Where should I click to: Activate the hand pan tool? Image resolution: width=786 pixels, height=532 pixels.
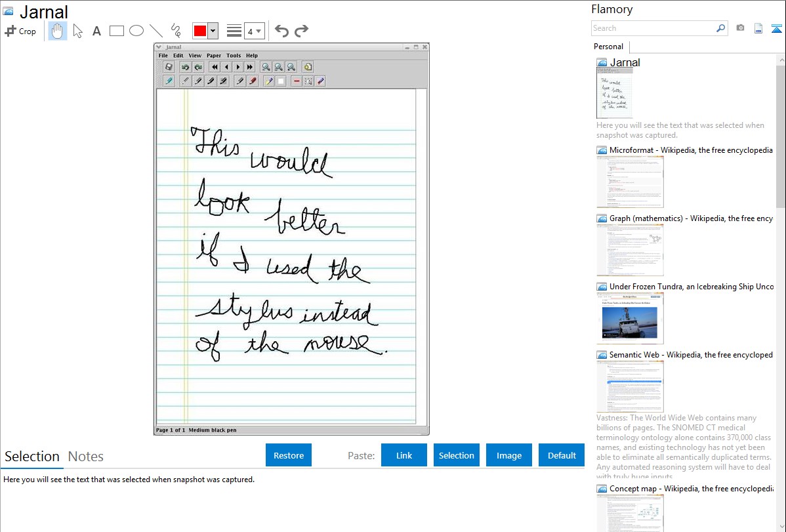coord(58,31)
